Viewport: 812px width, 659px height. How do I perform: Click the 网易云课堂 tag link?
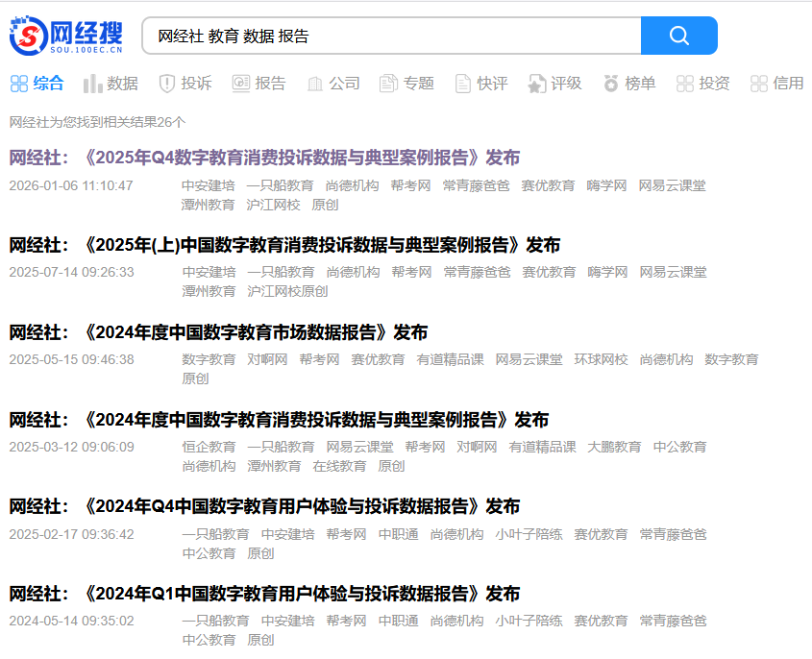click(x=672, y=185)
